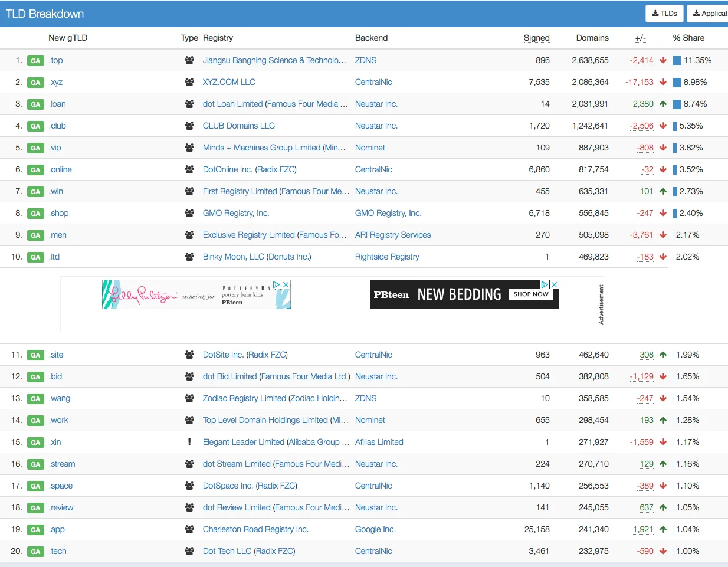Screen dimensions: 728x567
Task: Click the group type icon for .top
Action: pos(189,60)
